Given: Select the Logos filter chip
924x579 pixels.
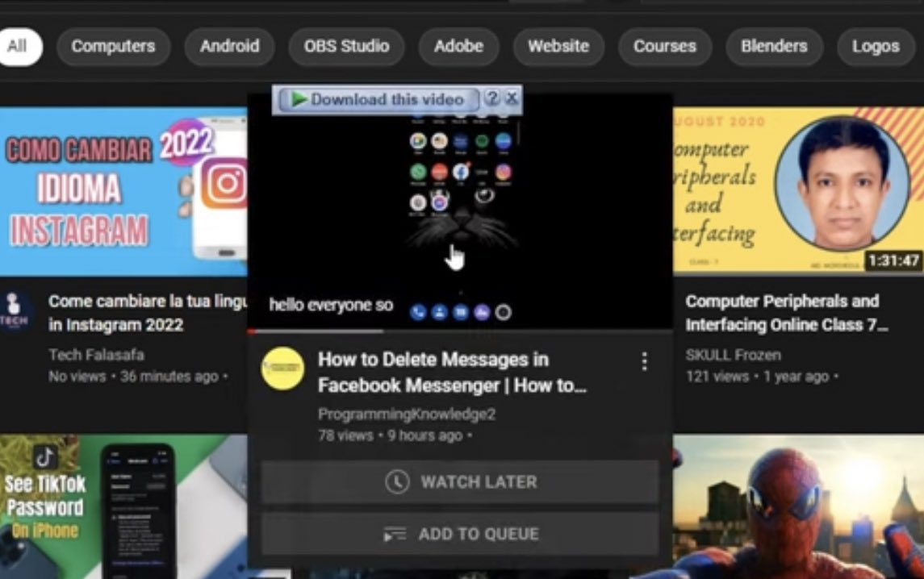Looking at the screenshot, I should 875,46.
